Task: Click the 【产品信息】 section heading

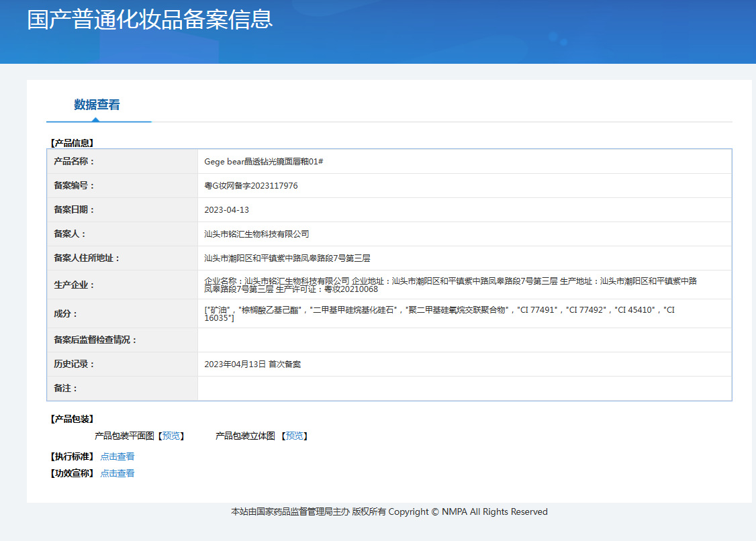Action: pos(72,143)
